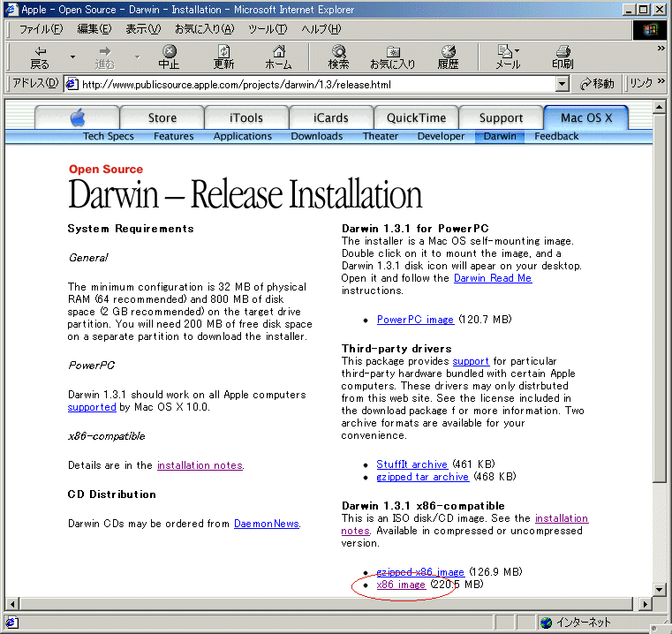The image size is (672, 634).
Task: Click inside the address URL field
Action: pos(317,84)
